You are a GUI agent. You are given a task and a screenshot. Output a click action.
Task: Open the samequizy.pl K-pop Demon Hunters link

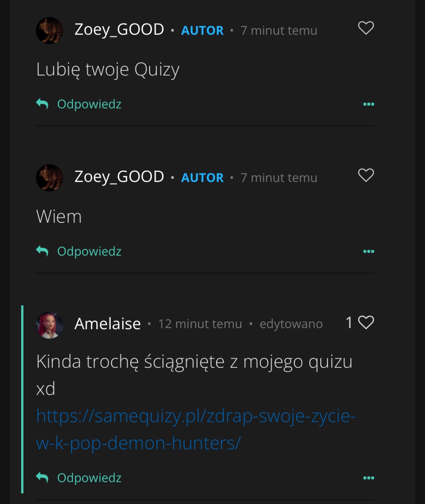(x=196, y=429)
